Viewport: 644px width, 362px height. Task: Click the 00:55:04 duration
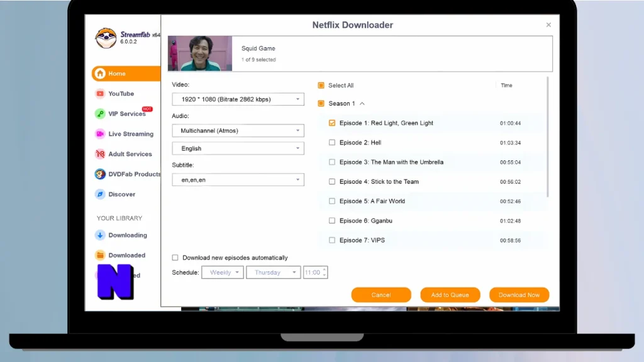(511, 162)
